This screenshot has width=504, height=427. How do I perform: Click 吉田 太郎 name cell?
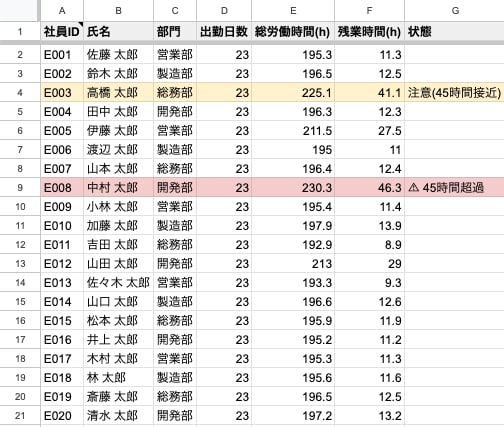coord(118,244)
